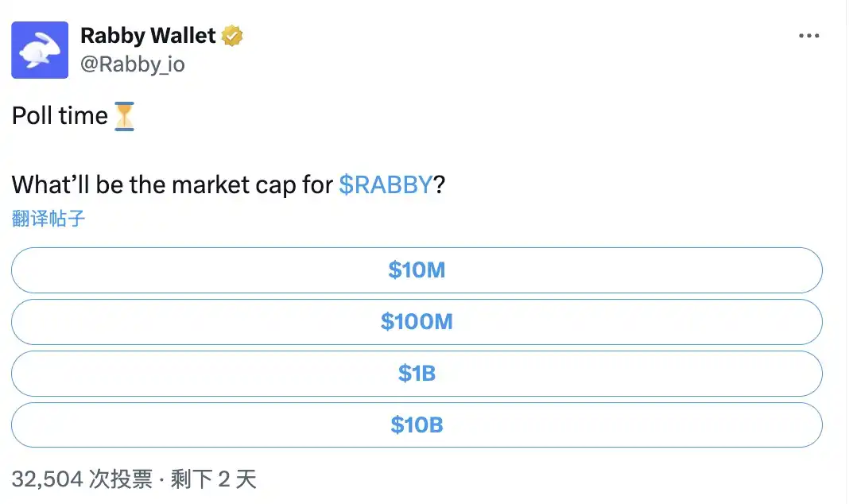The height and width of the screenshot is (504, 857).
Task: Click the blank line below Poll time
Action: [238, 150]
